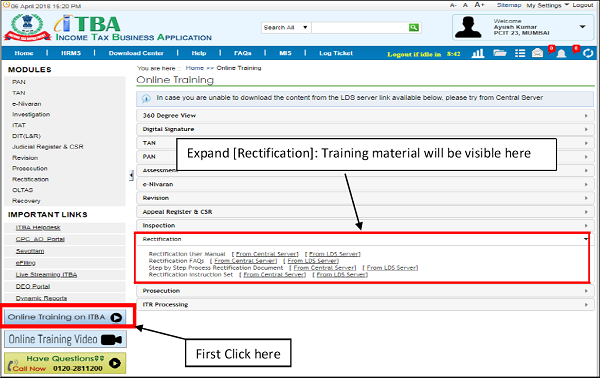Viewport: 600px width, 379px height.
Task: Collapse the sidebar with the small arrow handle
Action: point(131,175)
